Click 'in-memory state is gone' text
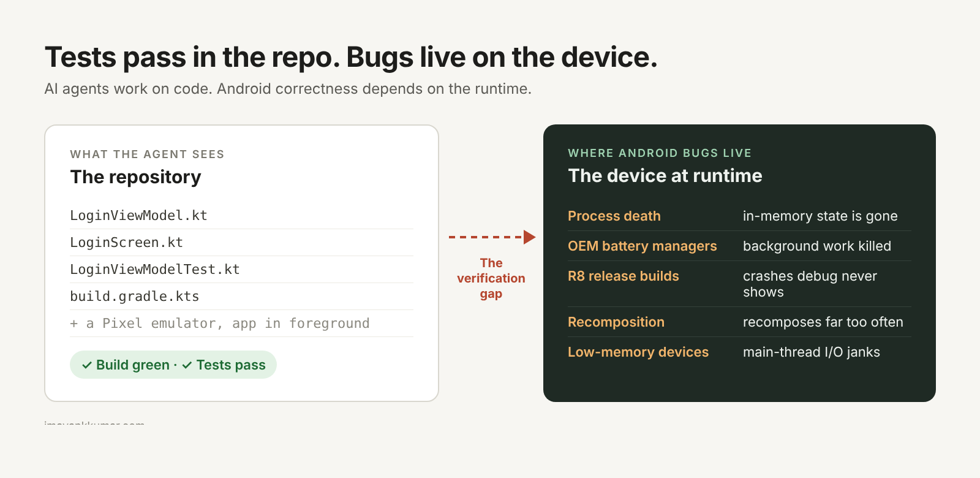 point(820,216)
